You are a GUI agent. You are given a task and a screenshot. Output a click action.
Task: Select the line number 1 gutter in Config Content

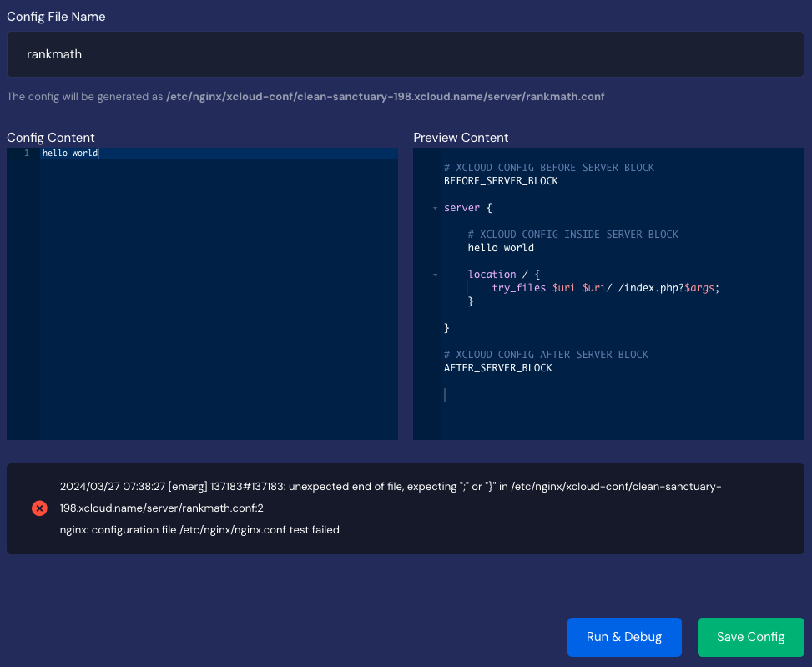pyautogui.click(x=25, y=153)
